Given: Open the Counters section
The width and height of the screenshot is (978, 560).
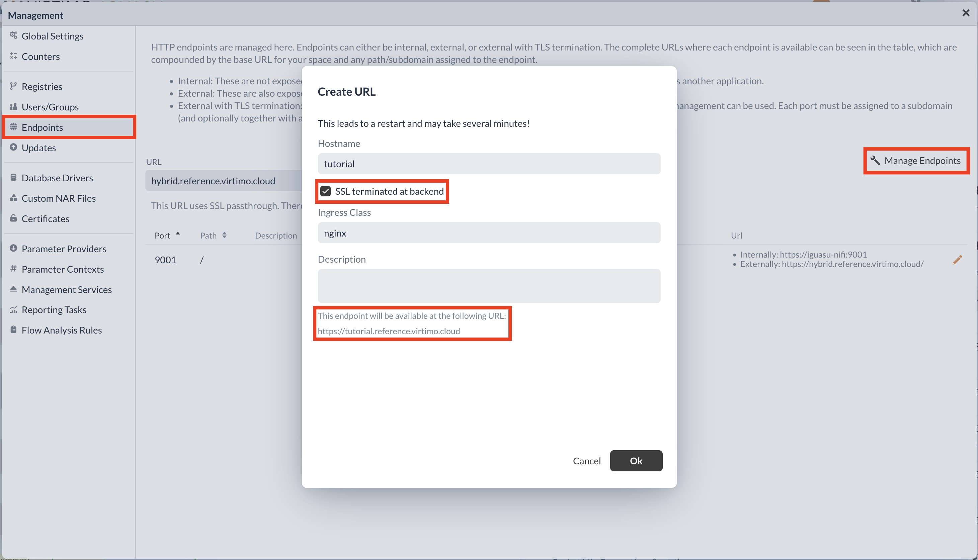Looking at the screenshot, I should (40, 56).
